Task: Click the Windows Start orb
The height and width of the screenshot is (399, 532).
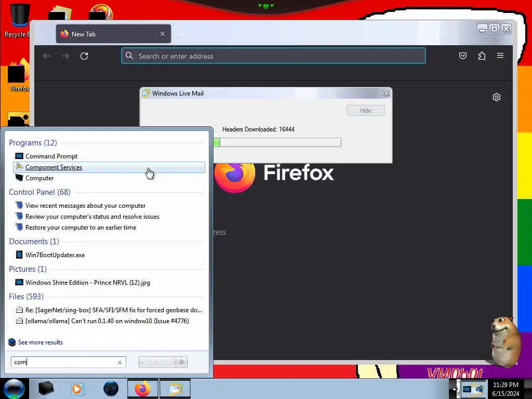Action: point(14,389)
